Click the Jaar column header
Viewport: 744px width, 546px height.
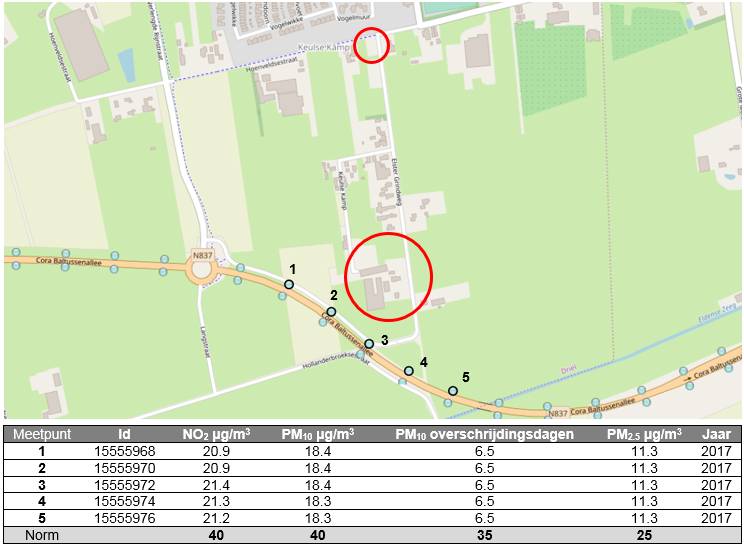point(716,435)
